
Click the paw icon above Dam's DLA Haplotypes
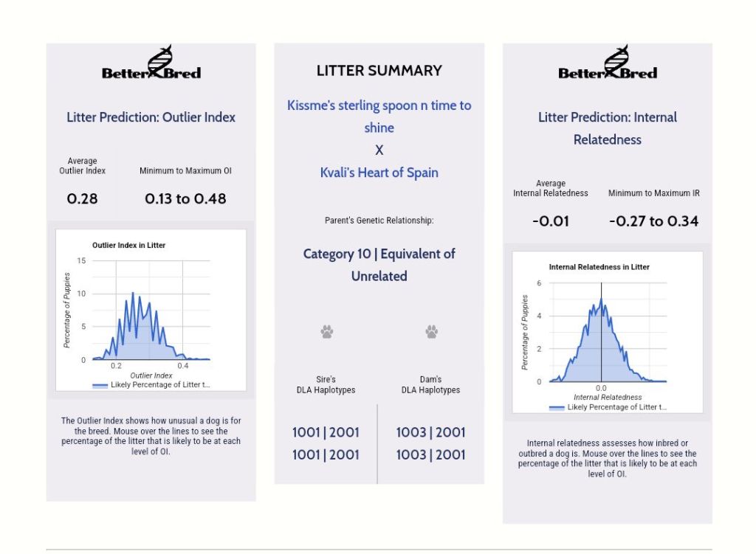pyautogui.click(x=431, y=332)
